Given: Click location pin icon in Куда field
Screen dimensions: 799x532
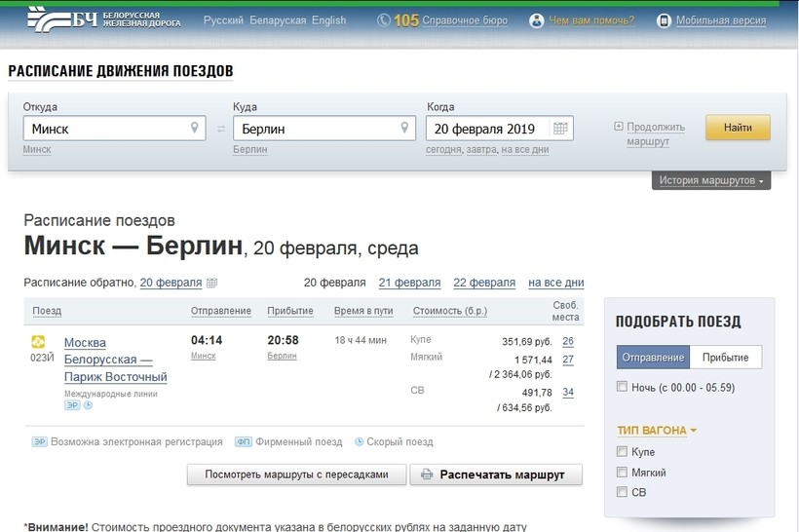Looking at the screenshot, I should pos(405,128).
